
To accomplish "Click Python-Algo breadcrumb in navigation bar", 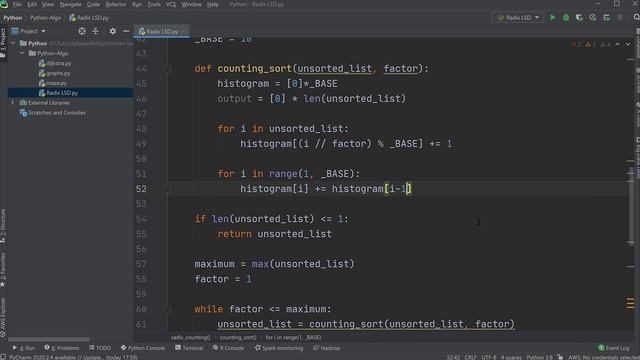I will point(45,18).
